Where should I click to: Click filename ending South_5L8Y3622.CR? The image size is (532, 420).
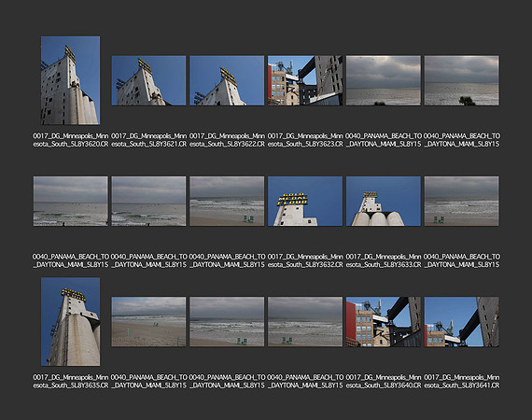pos(227,140)
